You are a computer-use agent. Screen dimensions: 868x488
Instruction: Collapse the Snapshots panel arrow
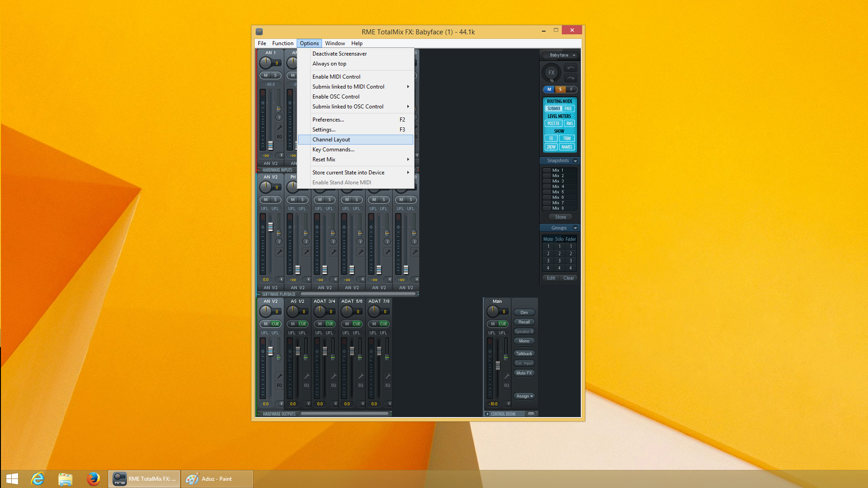[575, 161]
